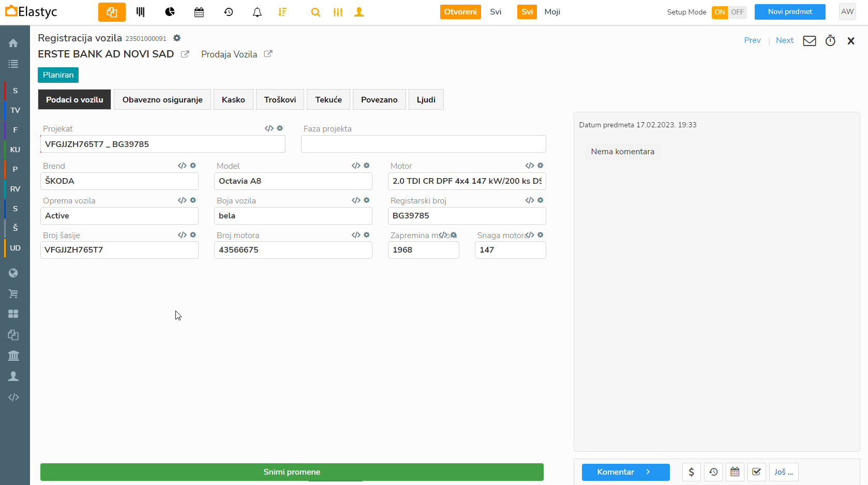The image size is (868, 485).
Task: Expand the Komentar button arrow
Action: pyautogui.click(x=648, y=472)
